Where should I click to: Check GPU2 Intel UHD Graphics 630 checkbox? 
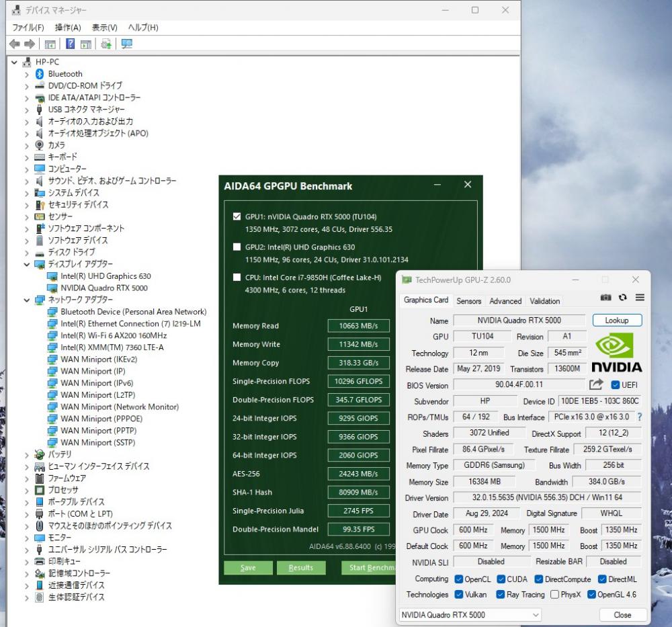(237, 247)
